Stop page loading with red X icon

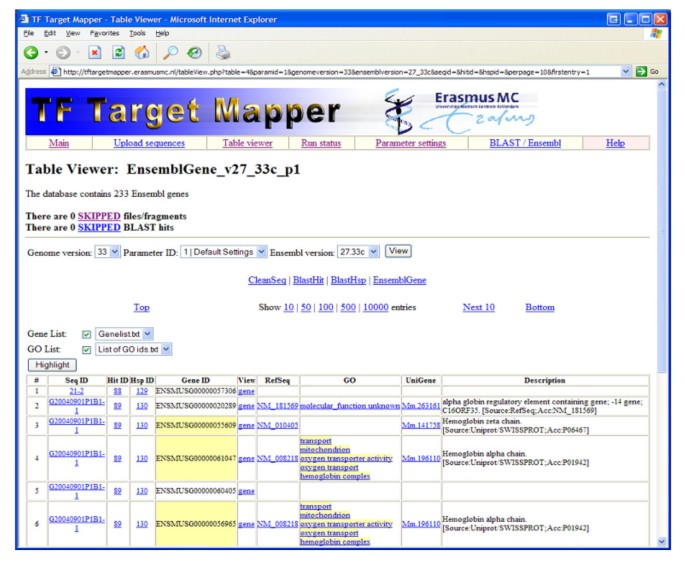pyautogui.click(x=95, y=53)
